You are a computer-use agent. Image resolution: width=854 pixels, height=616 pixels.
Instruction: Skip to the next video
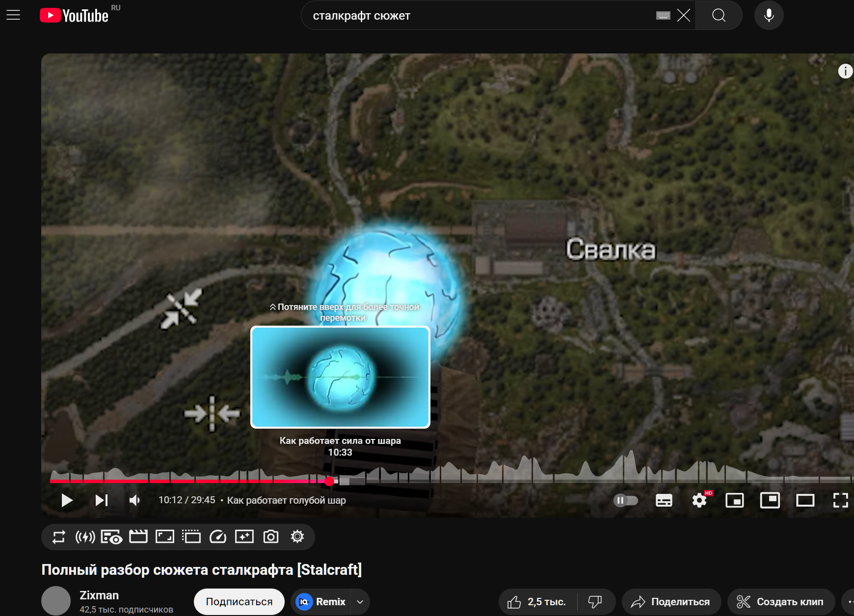click(x=102, y=500)
